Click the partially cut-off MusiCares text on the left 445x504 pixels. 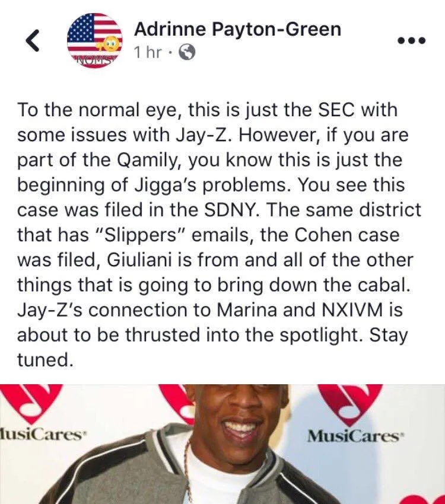[x=41, y=436]
